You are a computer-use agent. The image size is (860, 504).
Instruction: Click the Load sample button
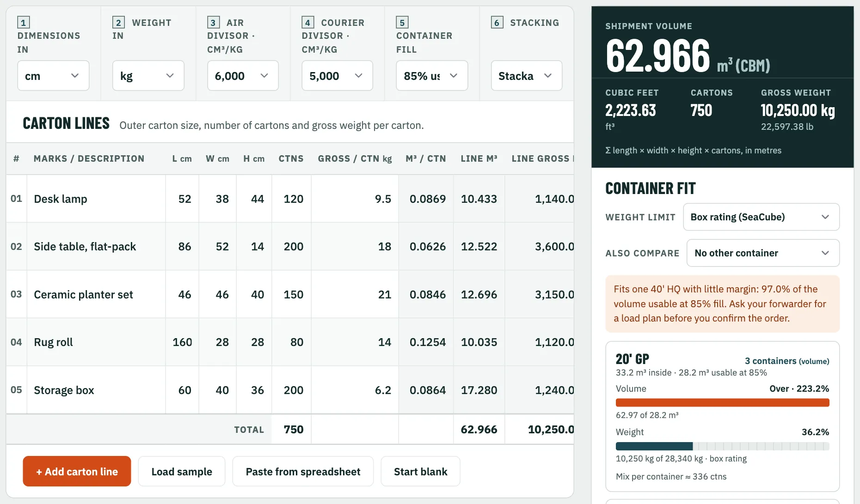point(182,471)
